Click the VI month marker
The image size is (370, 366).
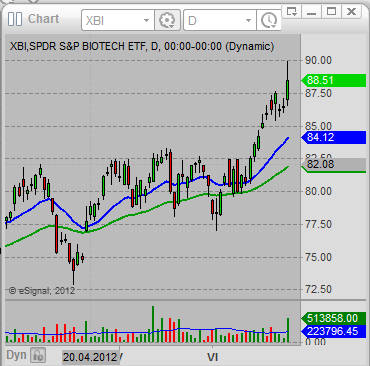(212, 357)
